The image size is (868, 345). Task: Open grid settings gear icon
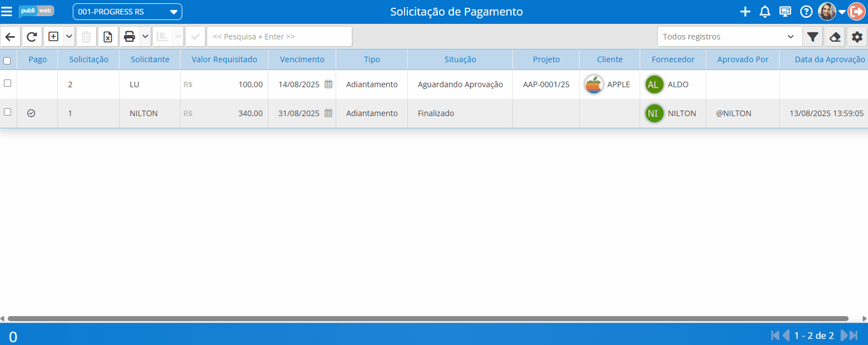tap(857, 37)
